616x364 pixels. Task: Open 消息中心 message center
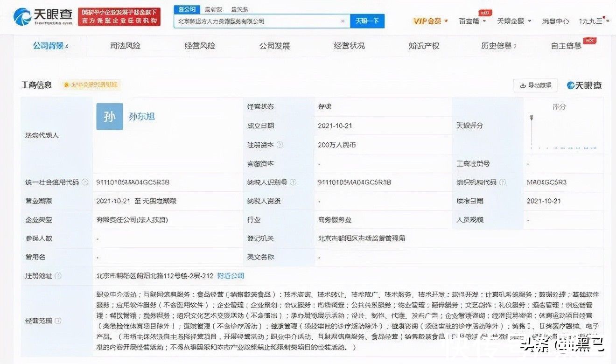coord(555,21)
